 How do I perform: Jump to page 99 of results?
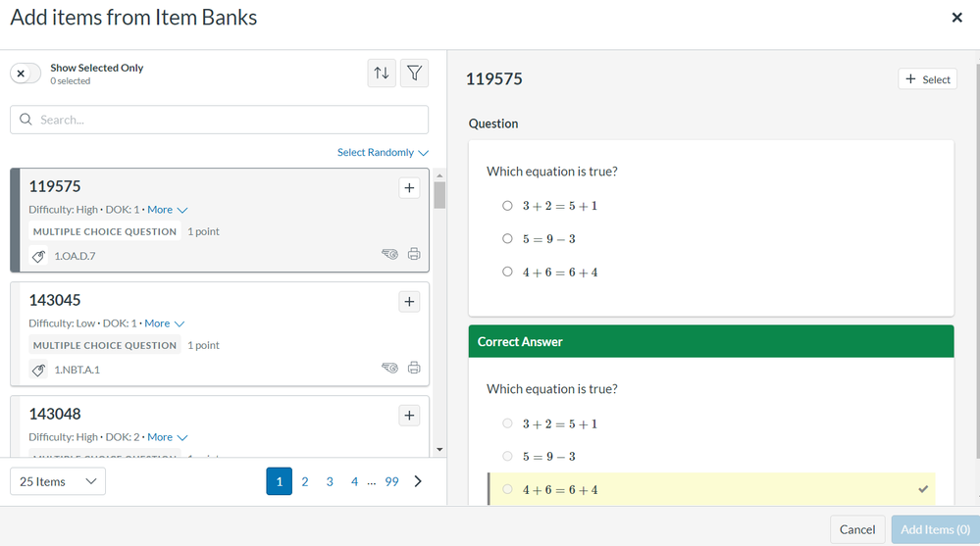[x=391, y=481]
